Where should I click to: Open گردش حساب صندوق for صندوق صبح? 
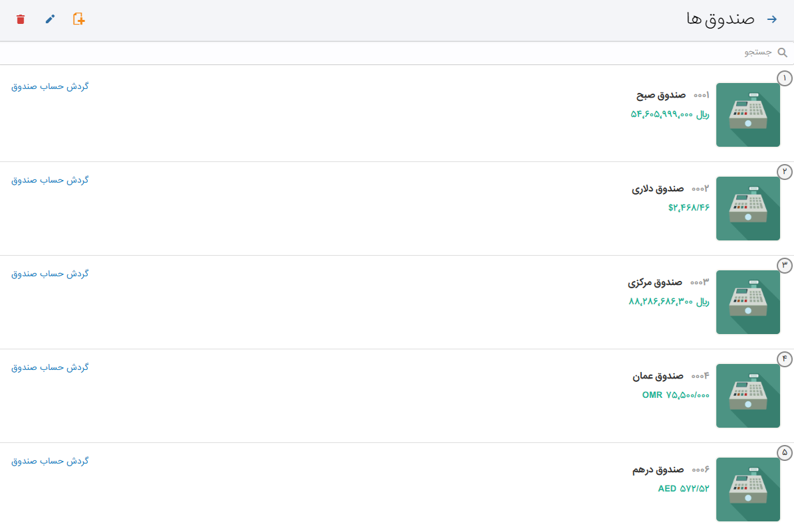point(50,86)
